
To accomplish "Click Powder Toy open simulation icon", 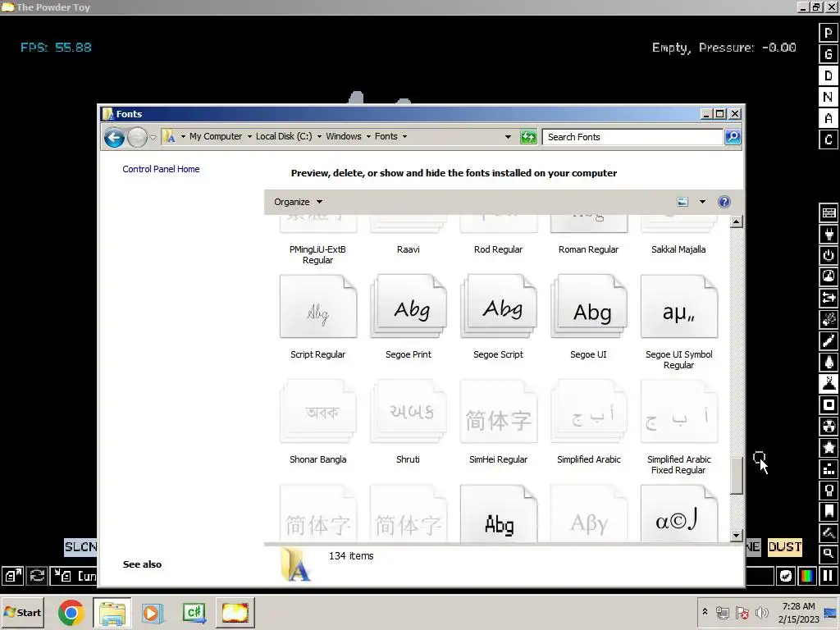I will [x=13, y=576].
